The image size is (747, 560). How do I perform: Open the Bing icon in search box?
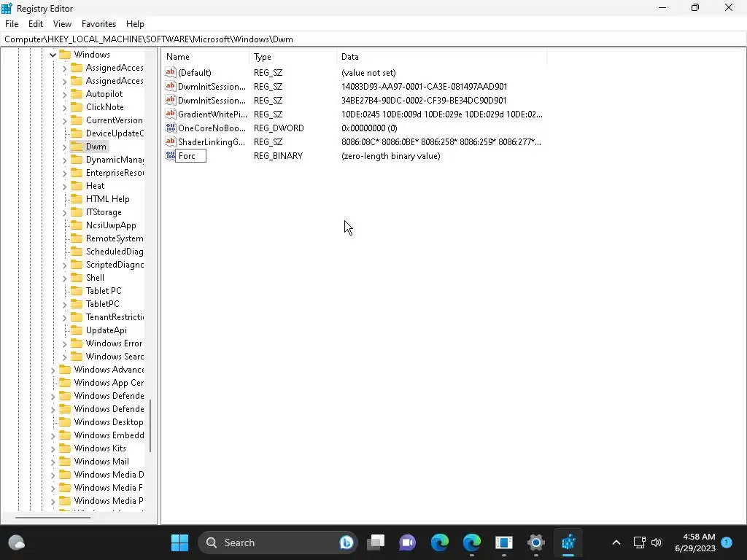(x=347, y=542)
